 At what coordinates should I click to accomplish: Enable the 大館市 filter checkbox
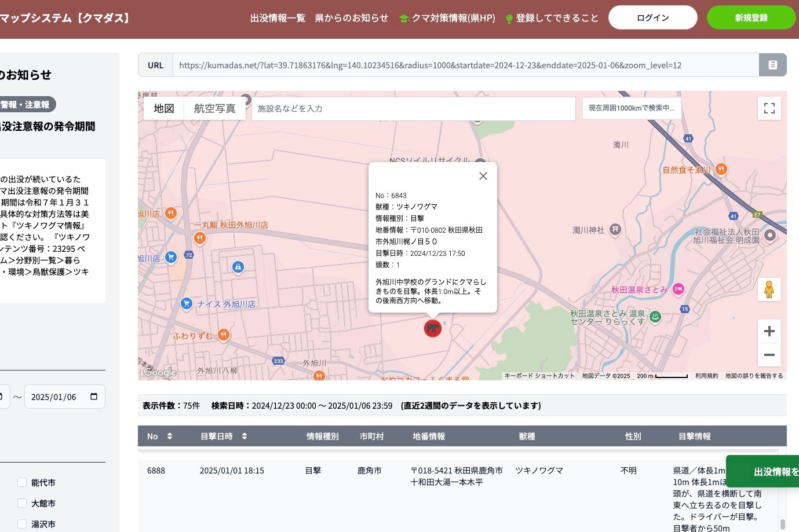tap(22, 503)
